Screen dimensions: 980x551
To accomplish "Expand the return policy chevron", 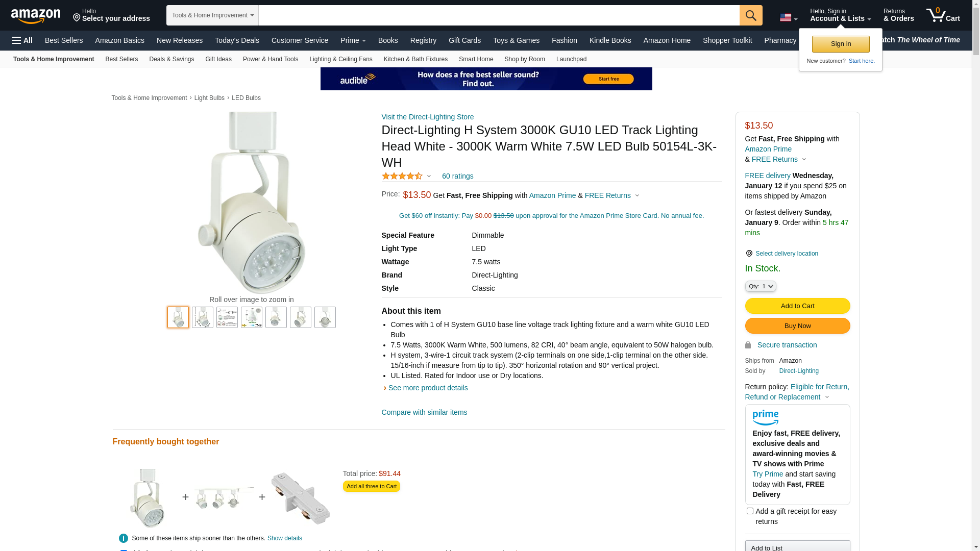I will click(827, 397).
